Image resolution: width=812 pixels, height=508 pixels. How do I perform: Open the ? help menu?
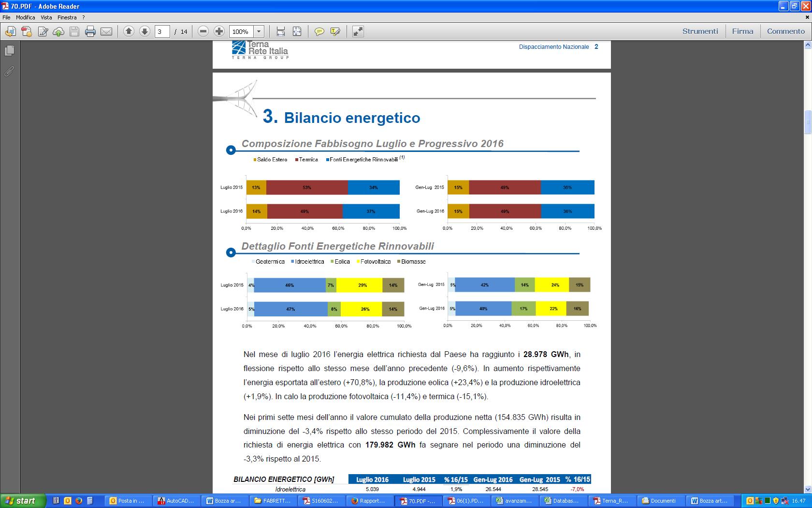pos(83,17)
